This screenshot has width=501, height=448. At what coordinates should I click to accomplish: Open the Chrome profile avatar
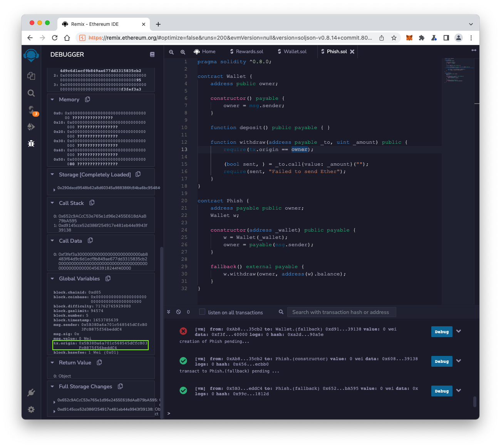tap(459, 38)
